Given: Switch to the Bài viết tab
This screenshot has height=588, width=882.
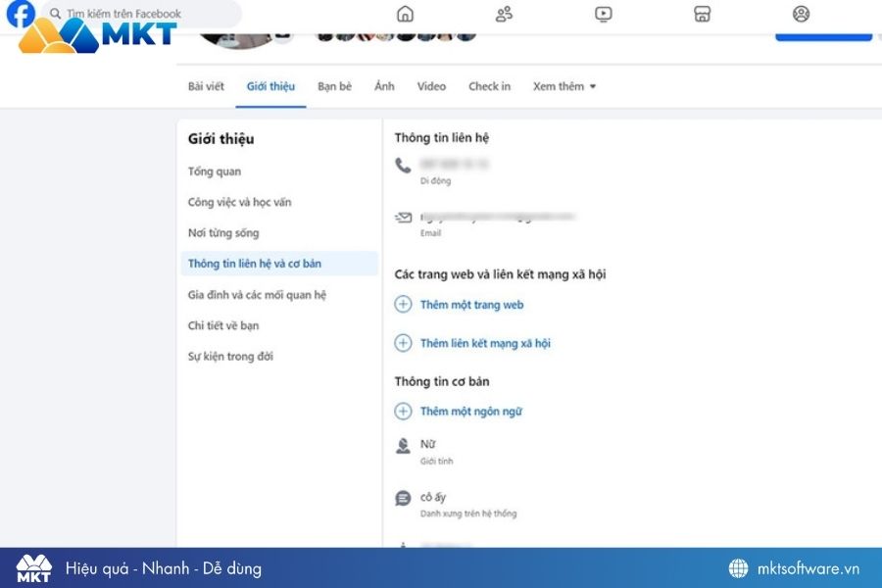Looking at the screenshot, I should [206, 86].
